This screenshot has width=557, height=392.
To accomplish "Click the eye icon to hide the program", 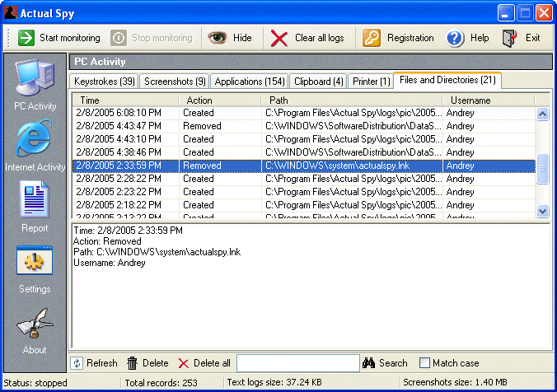I will pos(217,38).
